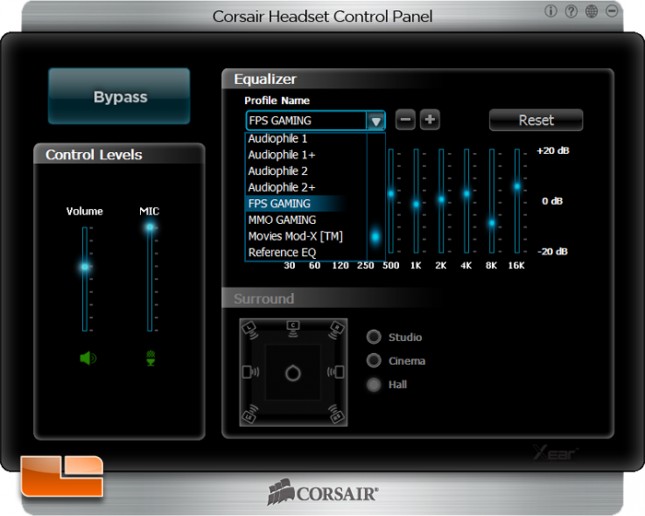The height and width of the screenshot is (516, 645).
Task: Reset the equalizer settings
Action: pos(536,120)
